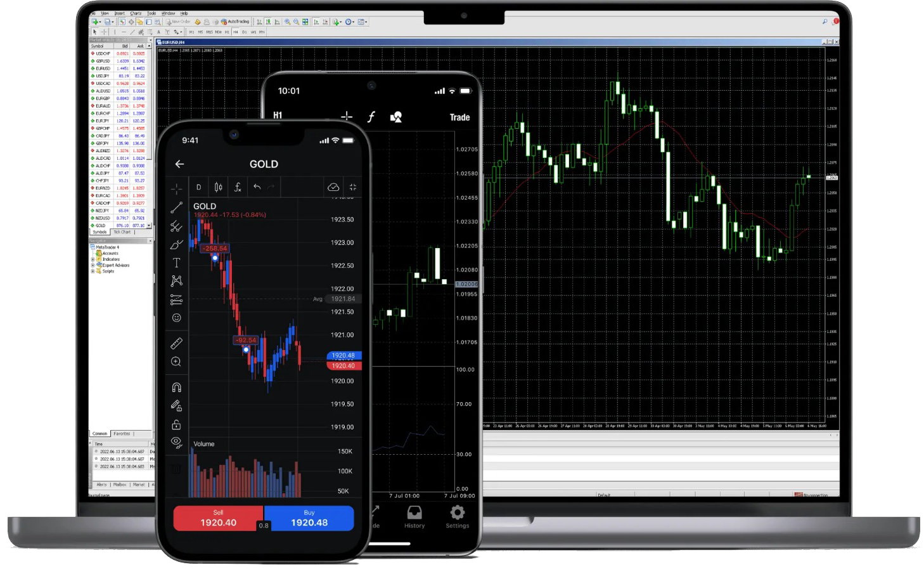This screenshot has height=574, width=924.
Task: Select H4 timeframe in MetaTrader toolbar
Action: click(235, 32)
